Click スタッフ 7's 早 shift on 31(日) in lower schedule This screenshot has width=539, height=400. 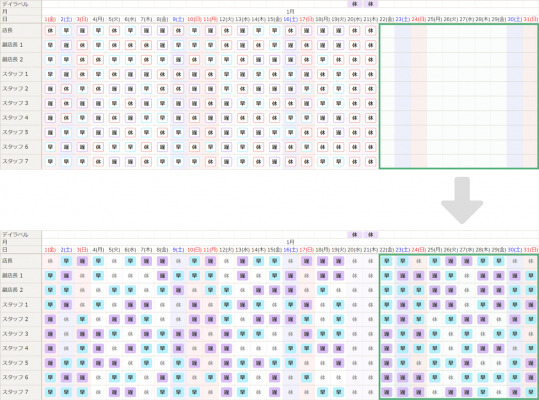(531, 392)
